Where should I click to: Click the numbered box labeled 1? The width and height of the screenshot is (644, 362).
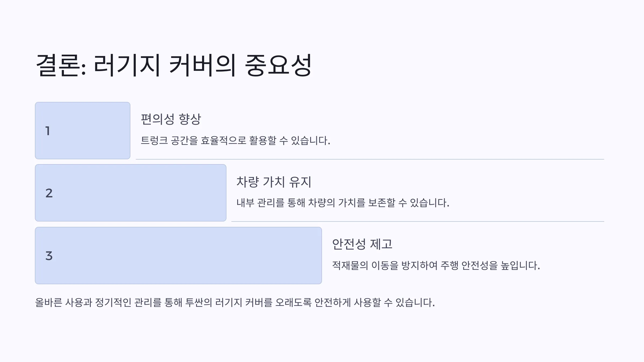[x=83, y=131]
